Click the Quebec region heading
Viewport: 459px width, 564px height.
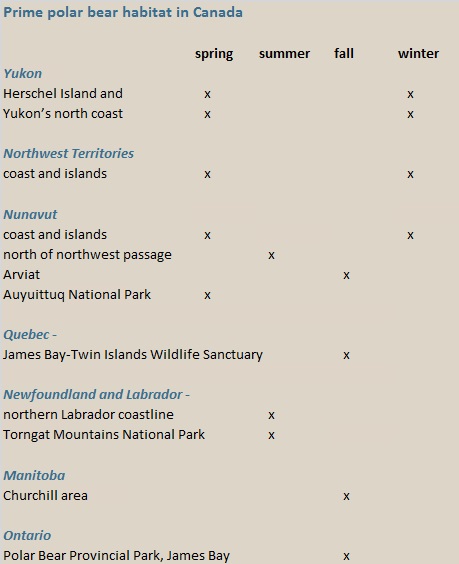[x=30, y=335]
